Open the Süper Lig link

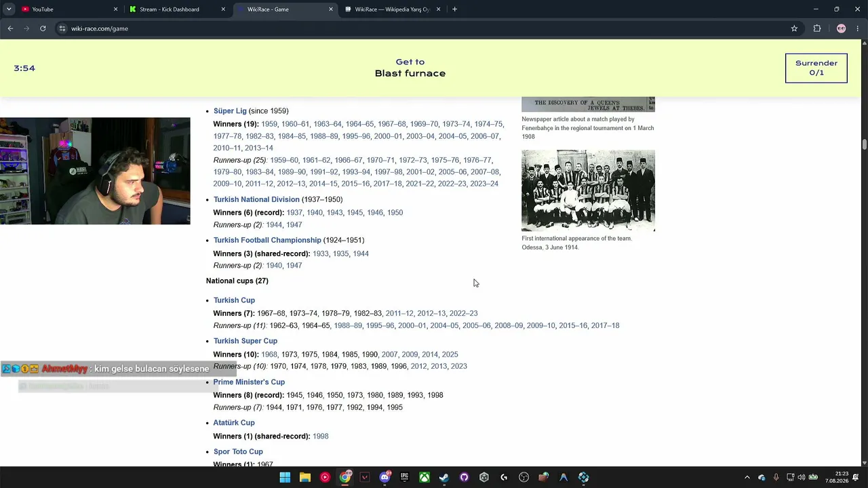pos(230,111)
